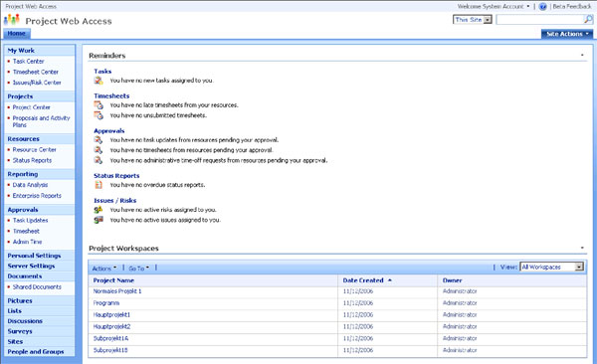Open the Hauptprojekt1 workspace link
This screenshot has height=364, width=597.
tap(111, 315)
